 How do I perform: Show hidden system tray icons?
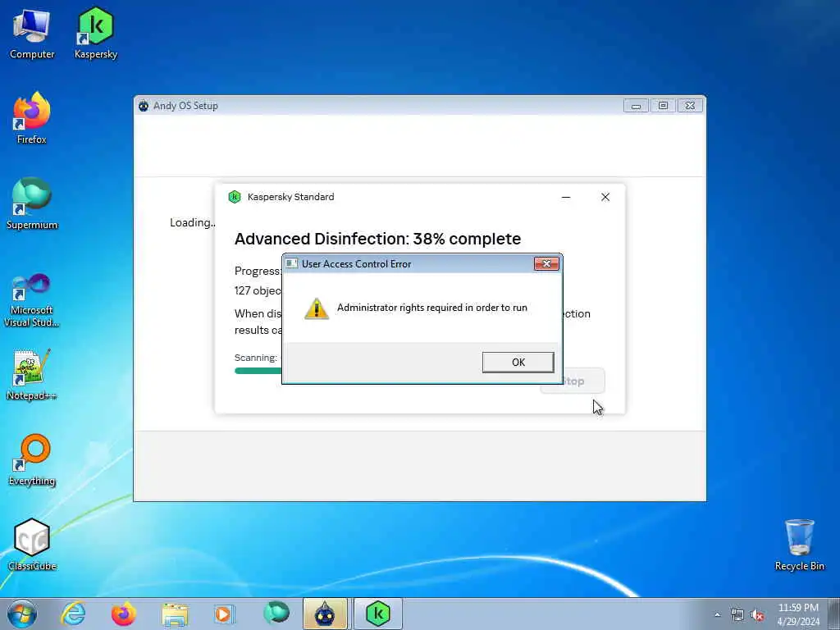717,615
